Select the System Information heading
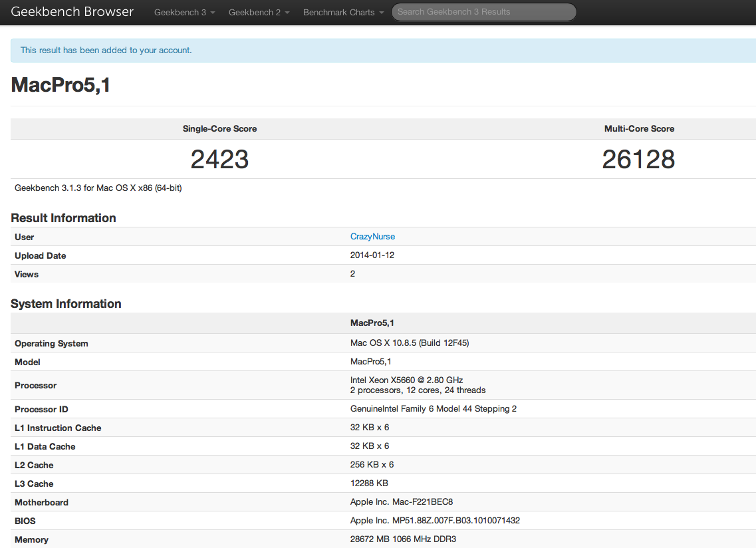 pos(66,304)
